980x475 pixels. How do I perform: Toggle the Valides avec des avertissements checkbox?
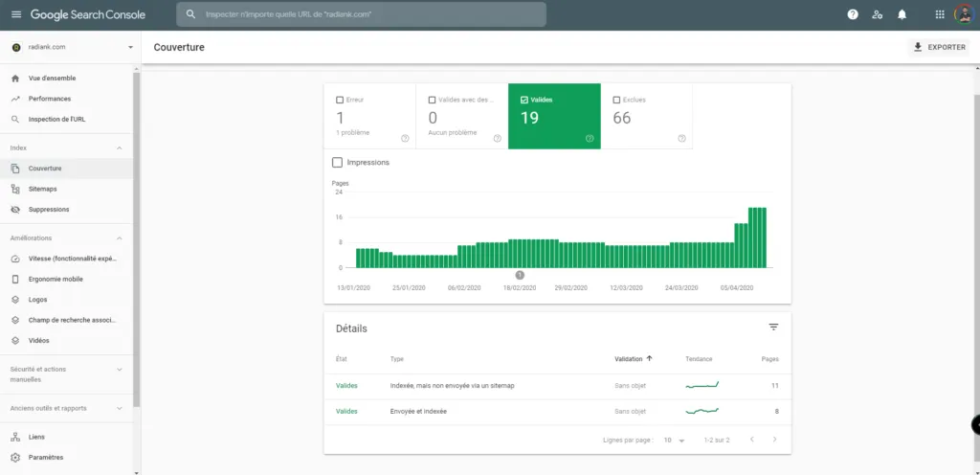tap(432, 100)
